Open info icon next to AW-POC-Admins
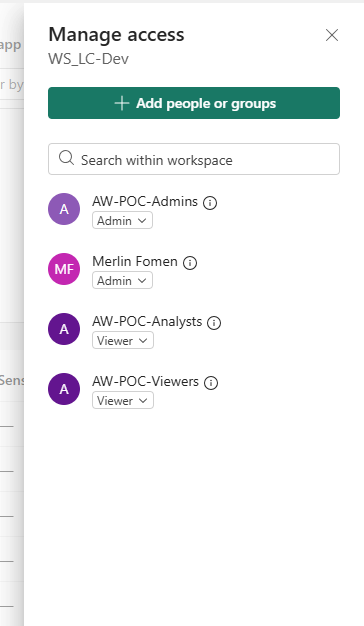Screen dimensions: 364x626 (x=210, y=203)
